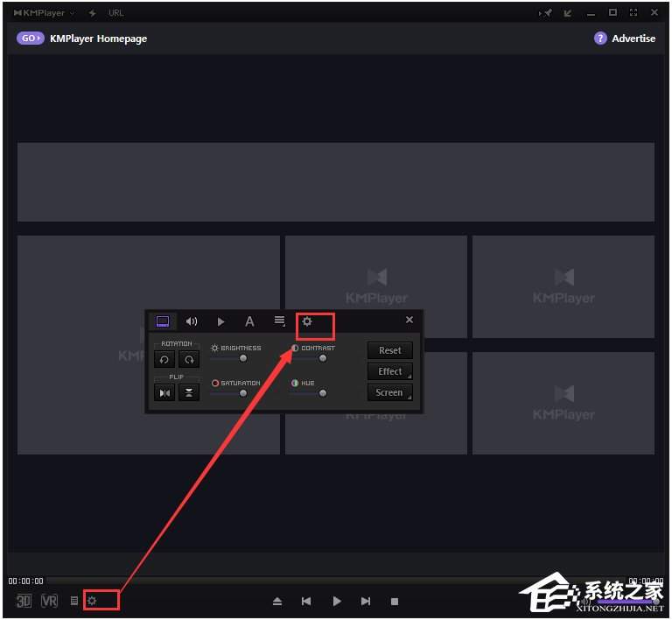Click the elapsed time 00:00:00 display

click(x=25, y=581)
